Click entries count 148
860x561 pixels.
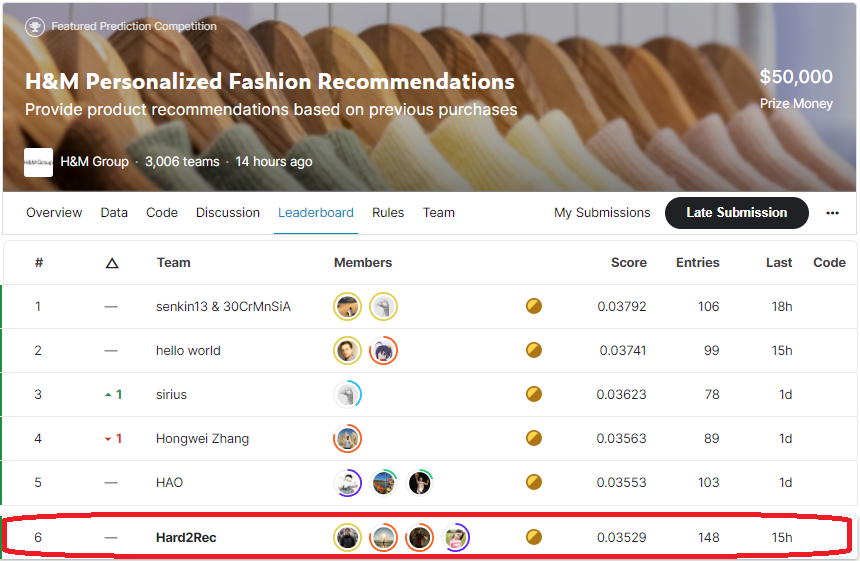(709, 537)
